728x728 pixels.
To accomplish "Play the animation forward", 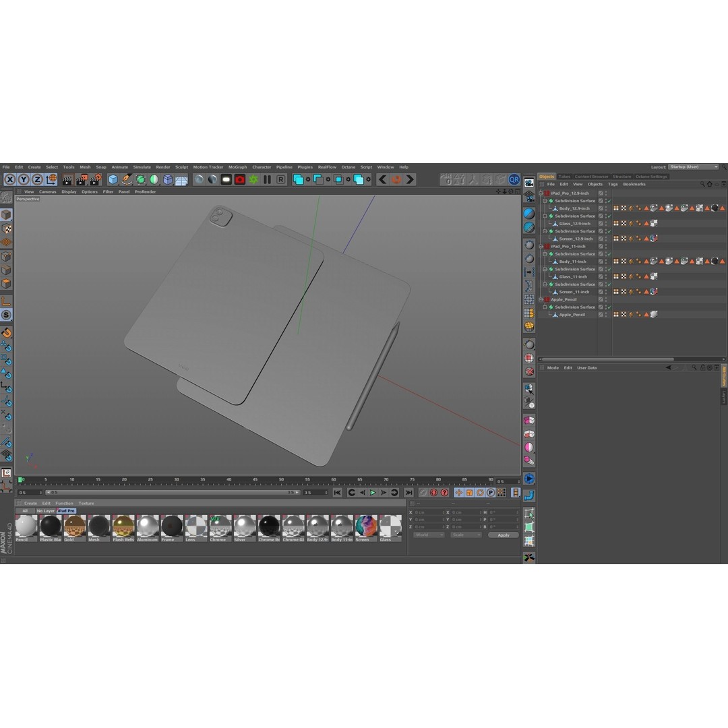I will coord(373,493).
